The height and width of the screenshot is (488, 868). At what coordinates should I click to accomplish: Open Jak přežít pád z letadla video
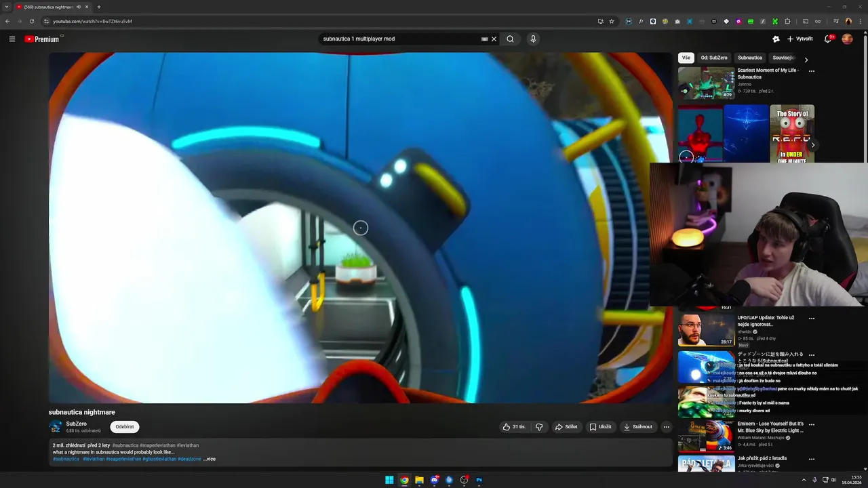(x=762, y=458)
